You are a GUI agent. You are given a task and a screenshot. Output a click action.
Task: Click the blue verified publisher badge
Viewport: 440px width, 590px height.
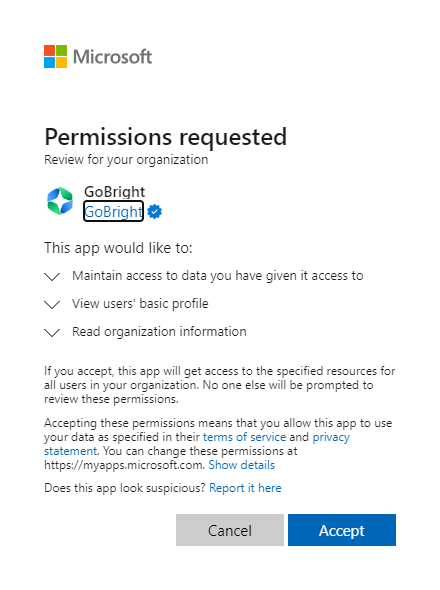click(x=154, y=211)
